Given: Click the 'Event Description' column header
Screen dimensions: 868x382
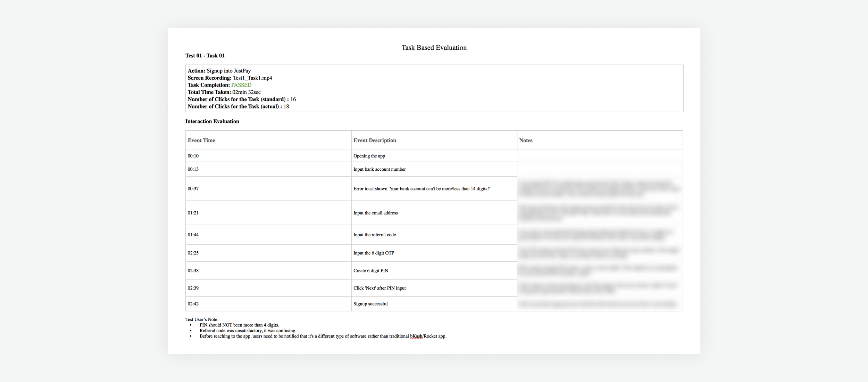Looking at the screenshot, I should pos(375,140).
